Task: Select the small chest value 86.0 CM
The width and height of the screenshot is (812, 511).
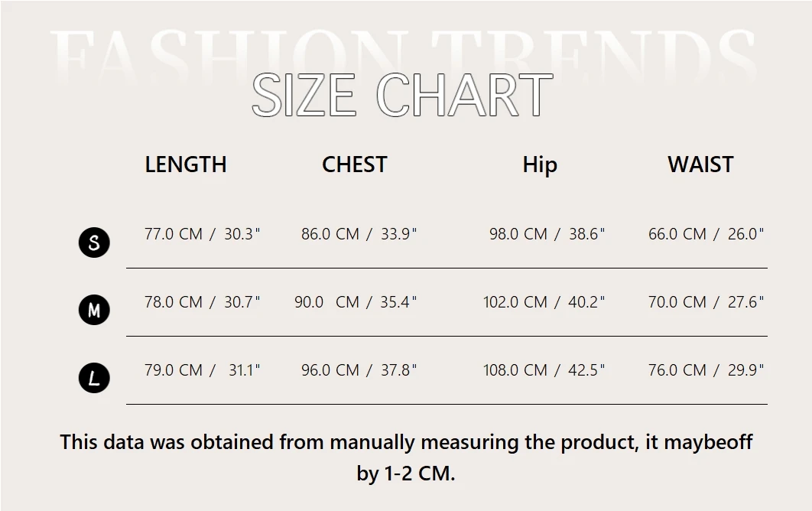Action: pos(330,234)
